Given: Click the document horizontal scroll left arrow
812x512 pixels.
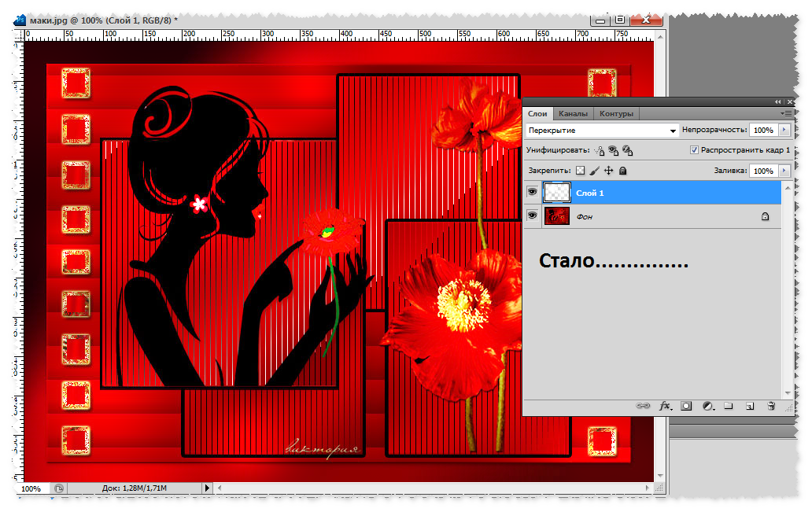Looking at the screenshot, I should click(x=220, y=488).
